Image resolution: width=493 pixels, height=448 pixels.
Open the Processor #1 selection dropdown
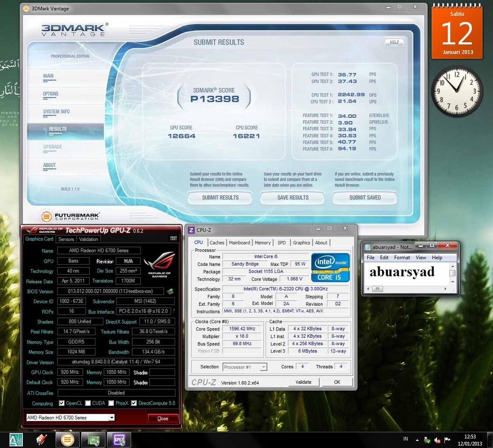coord(245,367)
